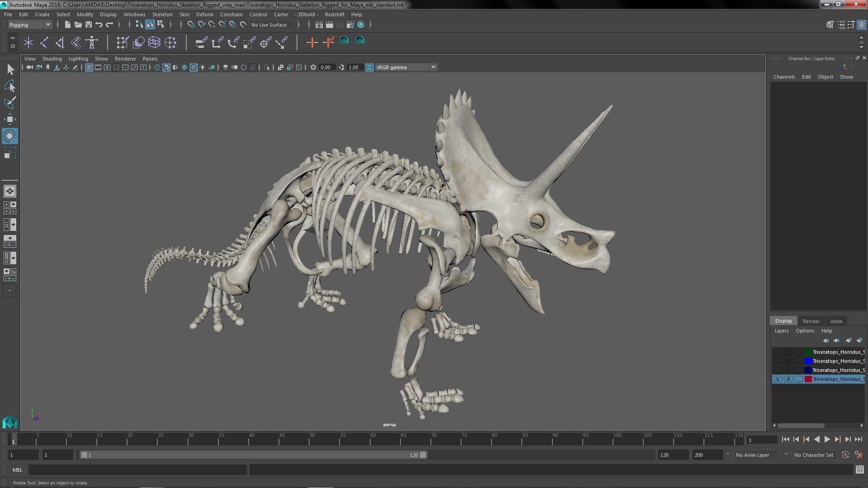Click the Redo arrow icon
868x488 pixels.
pyautogui.click(x=109, y=25)
